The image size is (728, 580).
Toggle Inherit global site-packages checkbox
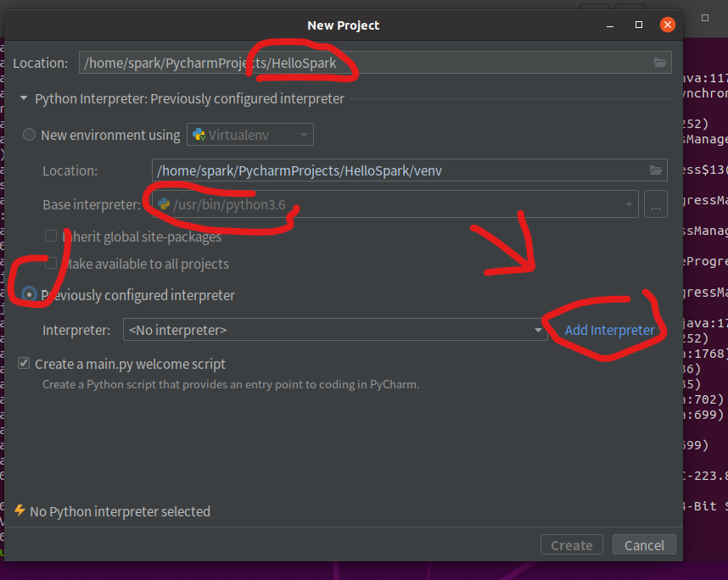coord(51,236)
